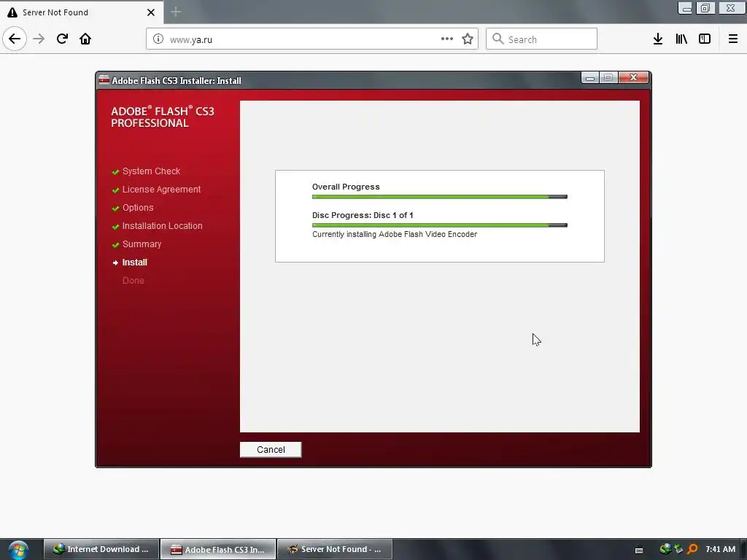Open the page actions three-dot menu
Screen dimensions: 747x560
pos(447,39)
